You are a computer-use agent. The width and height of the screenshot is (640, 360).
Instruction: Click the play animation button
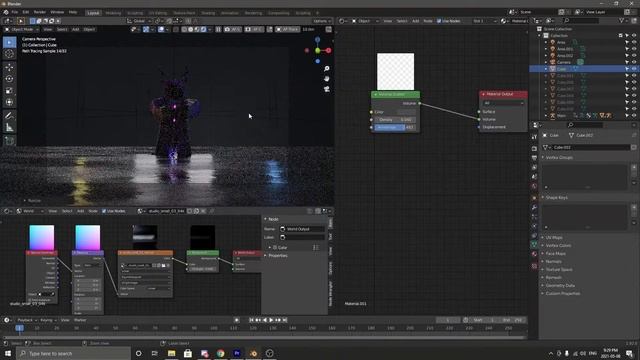[x=271, y=320]
